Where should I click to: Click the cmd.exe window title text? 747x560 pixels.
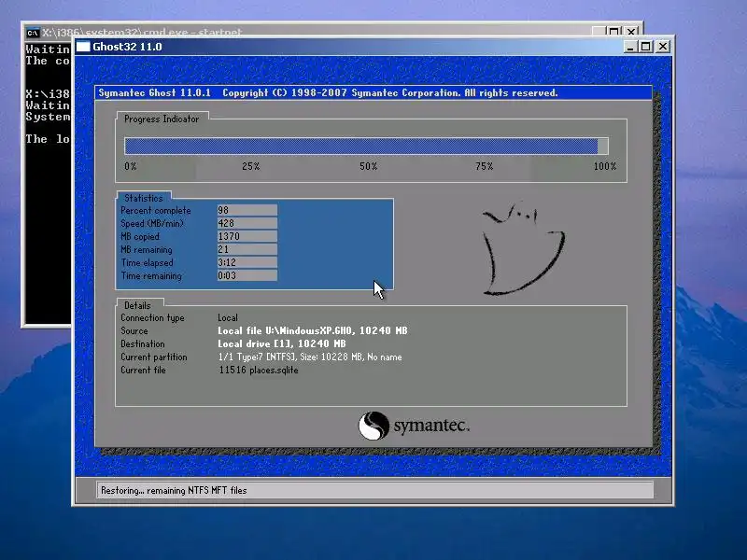point(142,33)
